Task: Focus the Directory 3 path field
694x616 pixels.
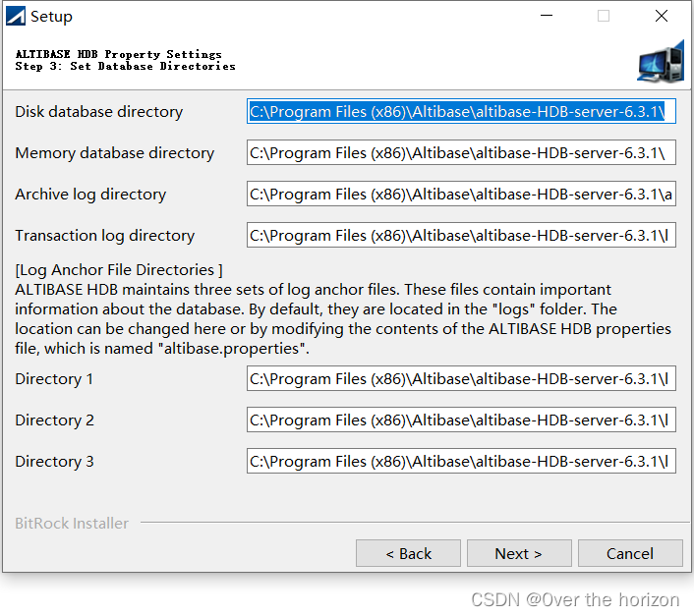Action: click(x=461, y=461)
